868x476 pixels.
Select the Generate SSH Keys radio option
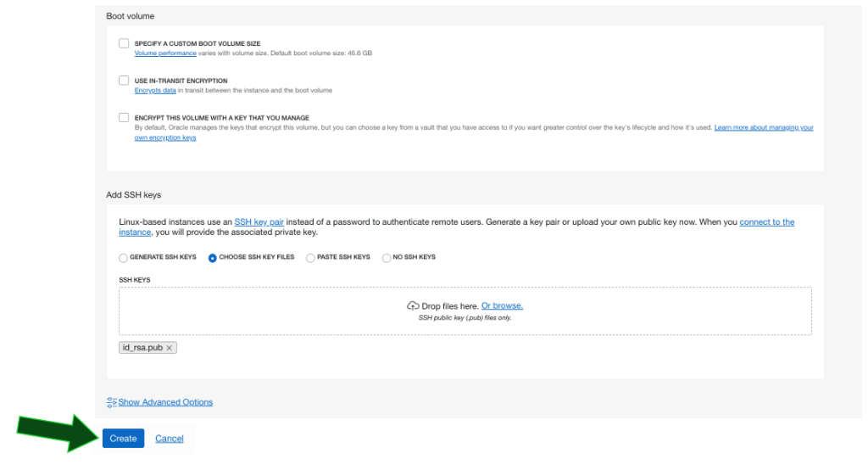pyautogui.click(x=124, y=257)
